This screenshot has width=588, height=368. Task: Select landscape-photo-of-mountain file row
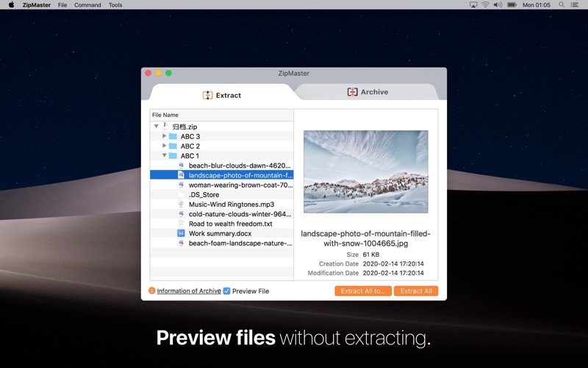pyautogui.click(x=222, y=175)
